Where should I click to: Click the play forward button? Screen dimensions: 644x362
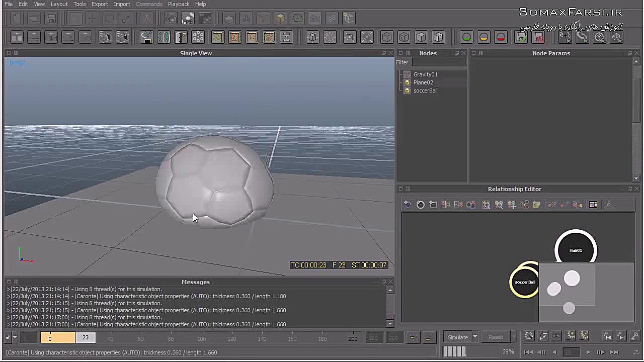pos(588,352)
